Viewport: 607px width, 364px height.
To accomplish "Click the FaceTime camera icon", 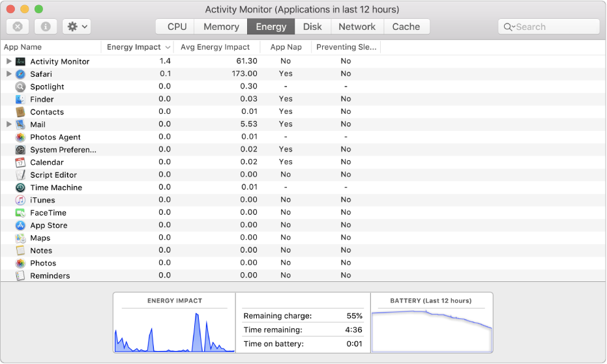I will tap(20, 213).
